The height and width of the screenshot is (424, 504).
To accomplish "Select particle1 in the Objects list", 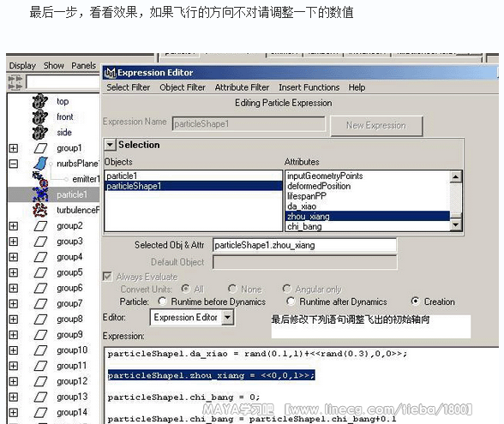I will point(193,176).
